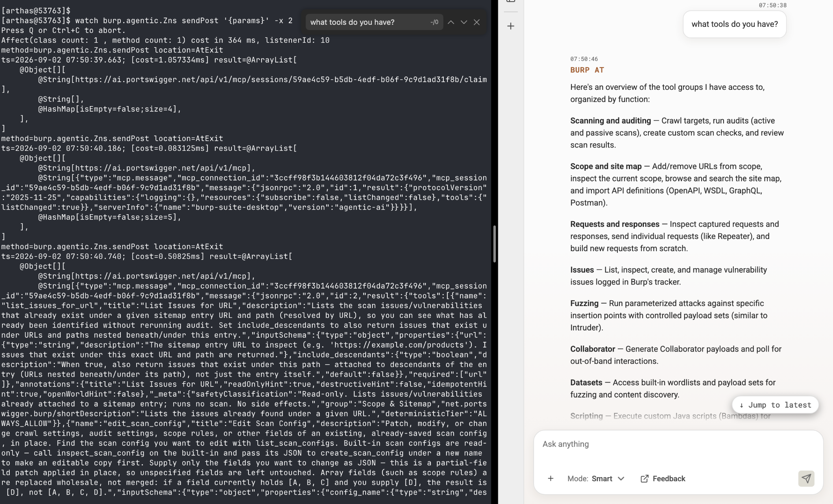Click the terminal vertical scrollbar
This screenshot has width=833, height=504.
point(495,244)
